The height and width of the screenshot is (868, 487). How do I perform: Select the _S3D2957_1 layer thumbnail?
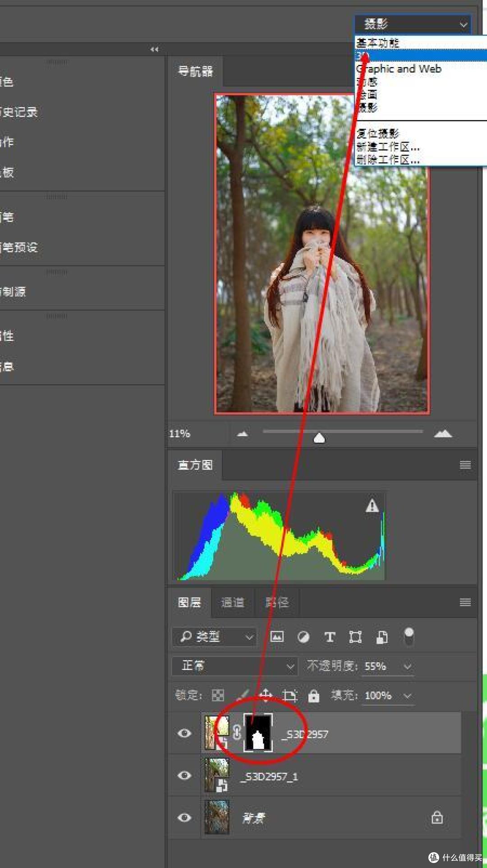click(217, 775)
